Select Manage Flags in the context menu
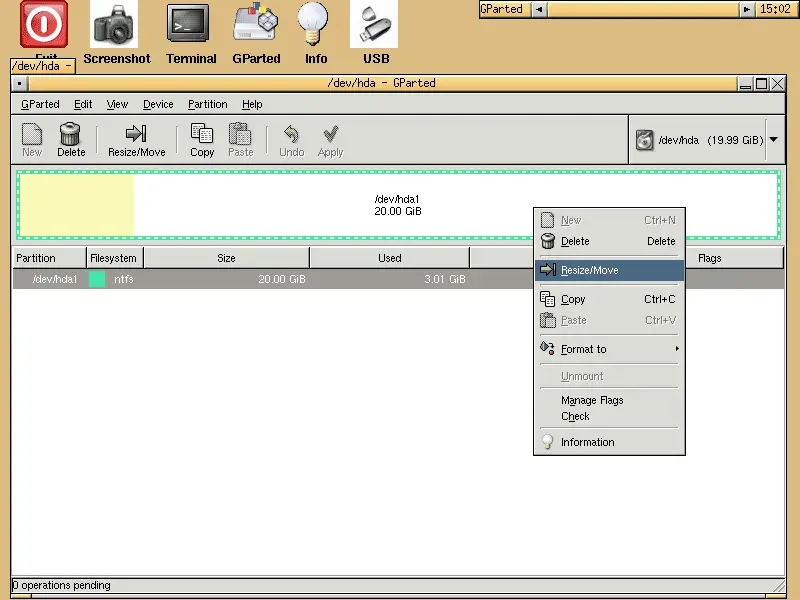The image size is (800, 600). coord(609,400)
